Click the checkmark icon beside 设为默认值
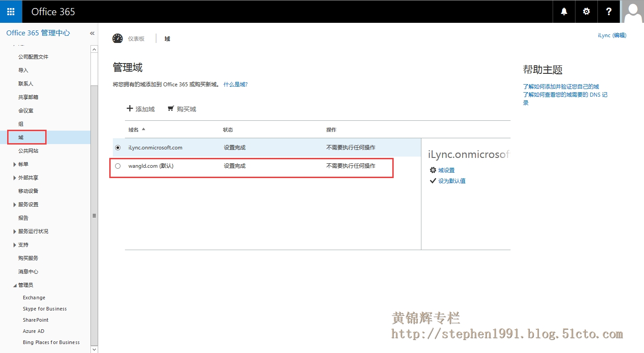Screen dimensions: 644x353 click(433, 181)
